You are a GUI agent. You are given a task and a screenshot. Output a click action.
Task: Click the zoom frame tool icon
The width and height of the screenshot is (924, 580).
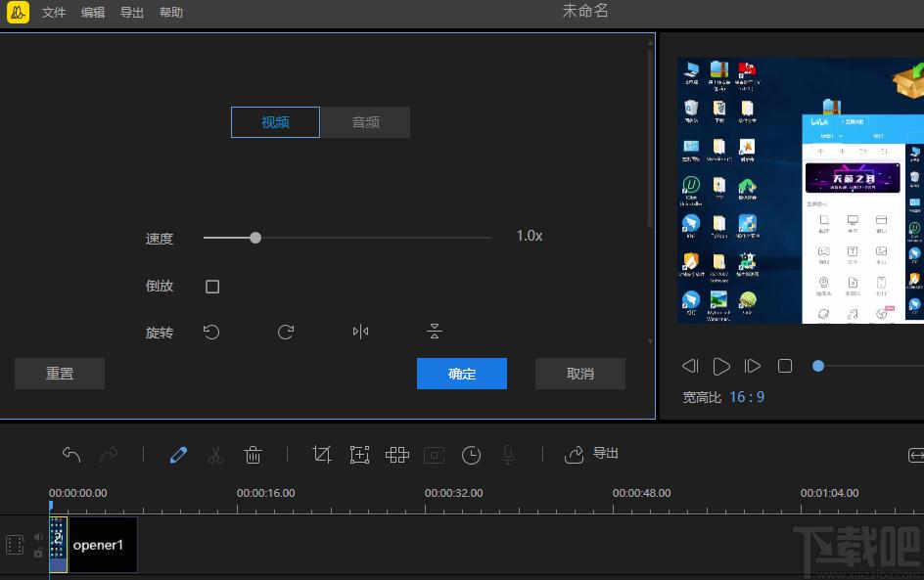coord(359,455)
